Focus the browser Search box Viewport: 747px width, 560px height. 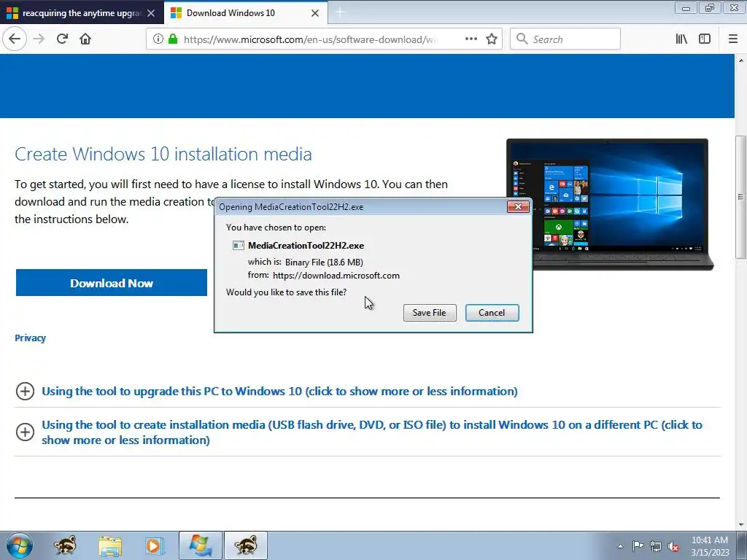coord(565,39)
